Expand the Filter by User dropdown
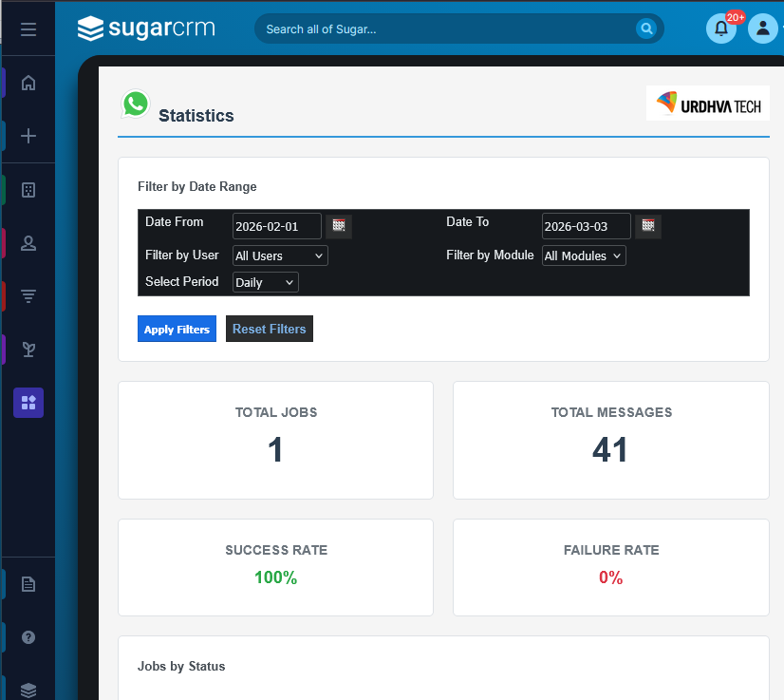This screenshot has height=700, width=784. click(280, 255)
